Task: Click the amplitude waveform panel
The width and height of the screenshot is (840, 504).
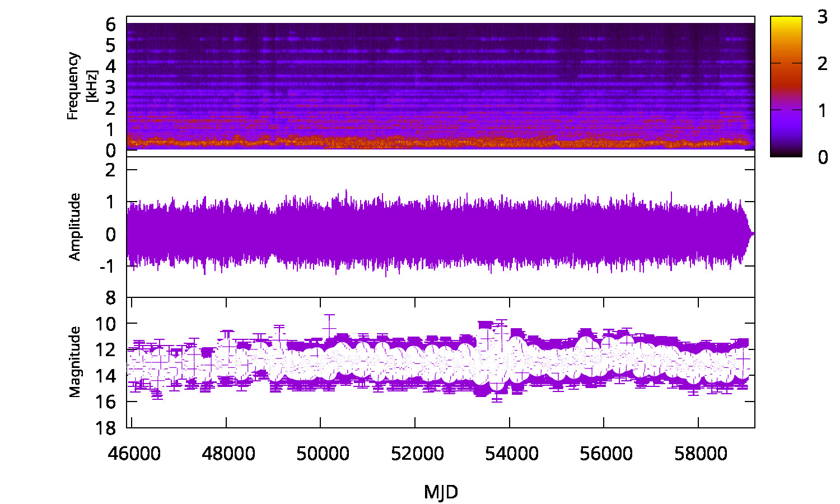Action: [441, 227]
